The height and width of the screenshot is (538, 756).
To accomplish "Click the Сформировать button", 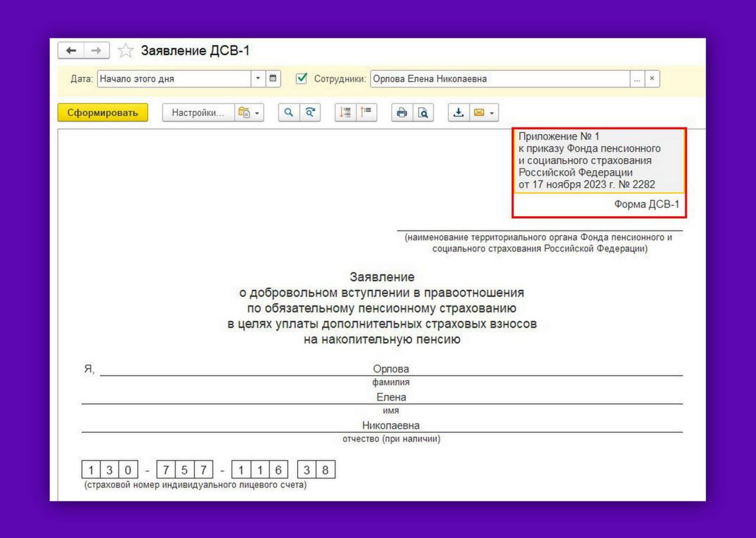I will coord(103,113).
